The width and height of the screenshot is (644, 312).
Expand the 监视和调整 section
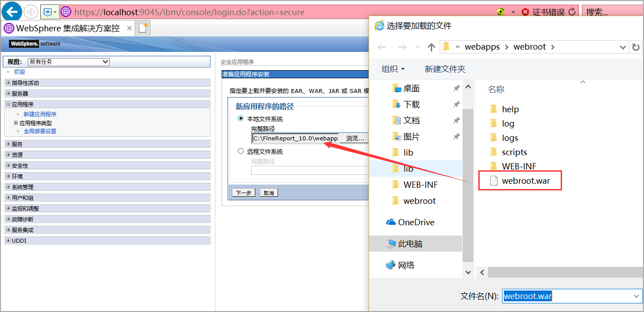click(x=8, y=209)
